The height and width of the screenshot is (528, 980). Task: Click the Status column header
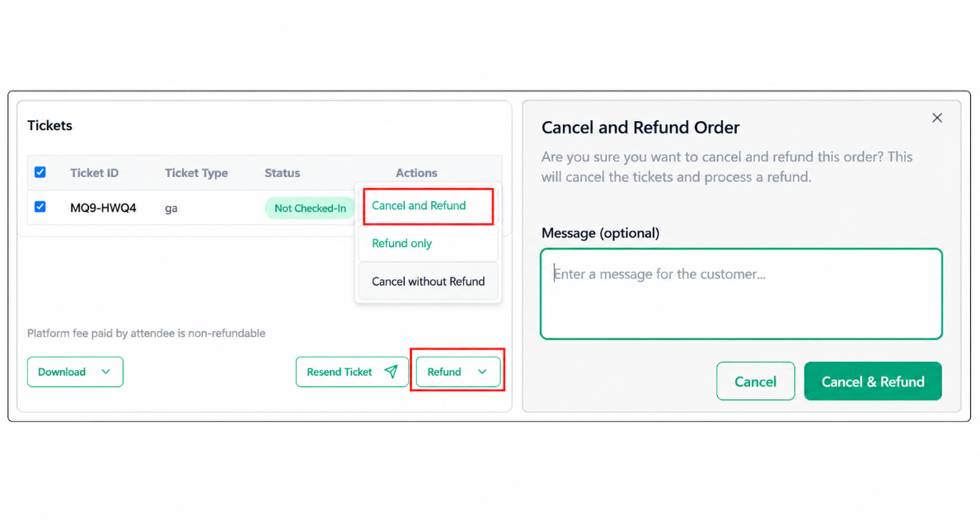282,173
